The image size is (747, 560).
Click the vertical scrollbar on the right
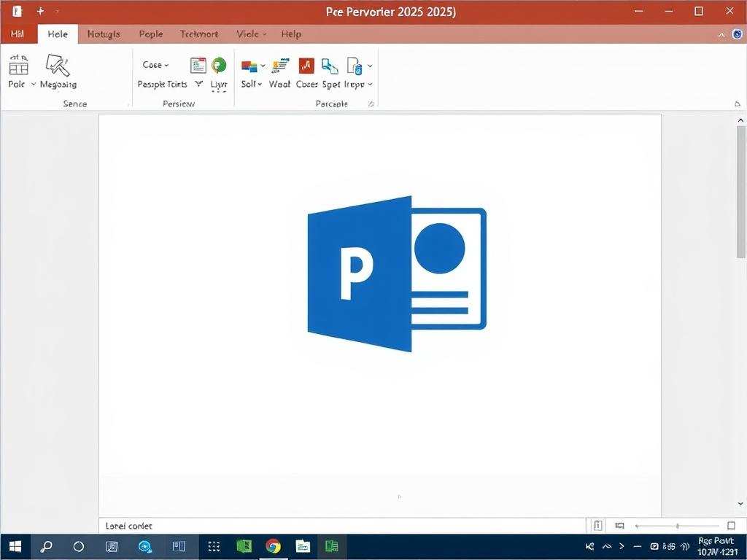click(x=741, y=193)
